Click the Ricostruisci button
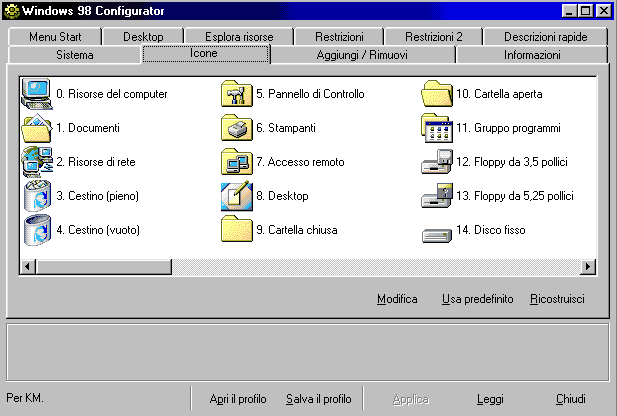Screen dimensions: 617x416 (x=557, y=299)
